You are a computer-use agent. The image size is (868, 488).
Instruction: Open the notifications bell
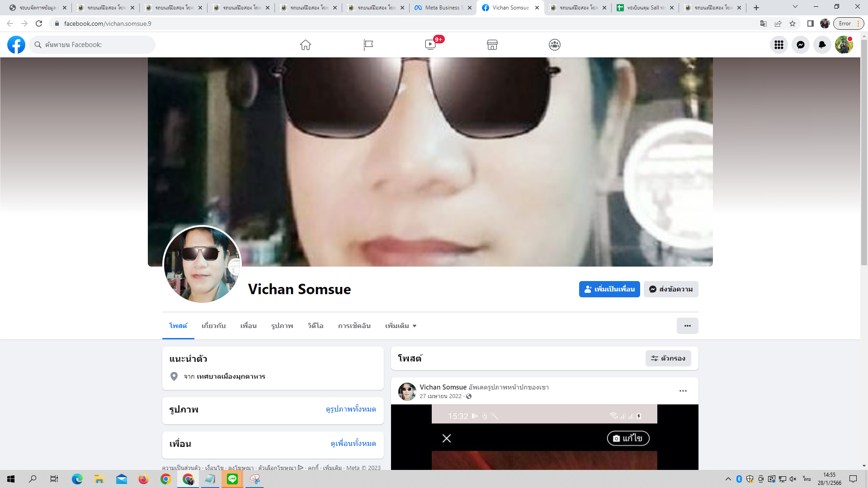[x=822, y=45]
